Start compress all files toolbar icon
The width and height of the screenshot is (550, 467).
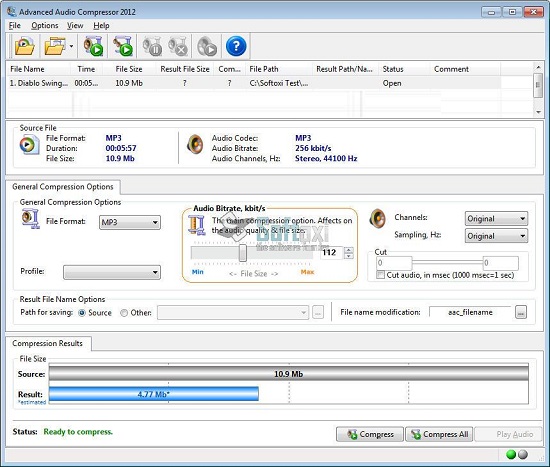tap(122, 46)
